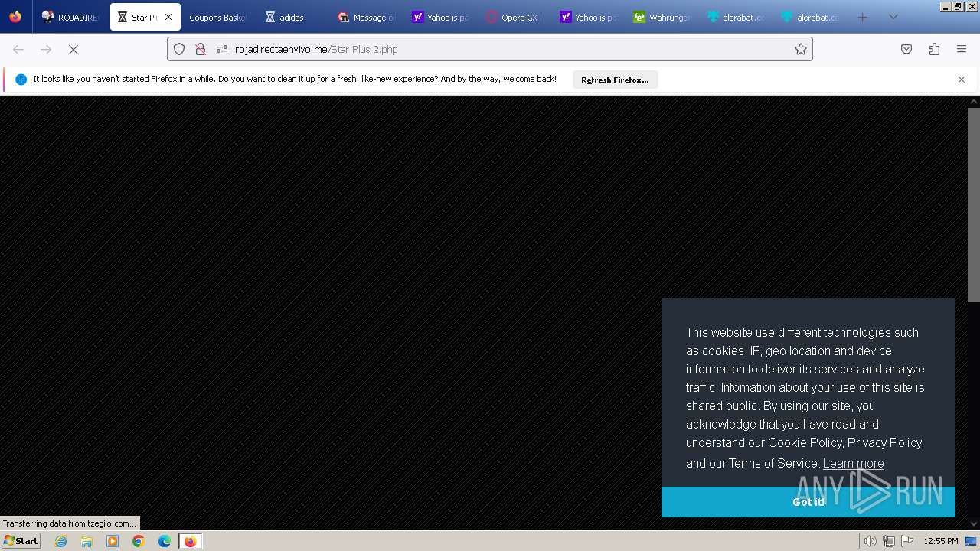
Task: Click the Firefox View icon
Action: (x=15, y=17)
